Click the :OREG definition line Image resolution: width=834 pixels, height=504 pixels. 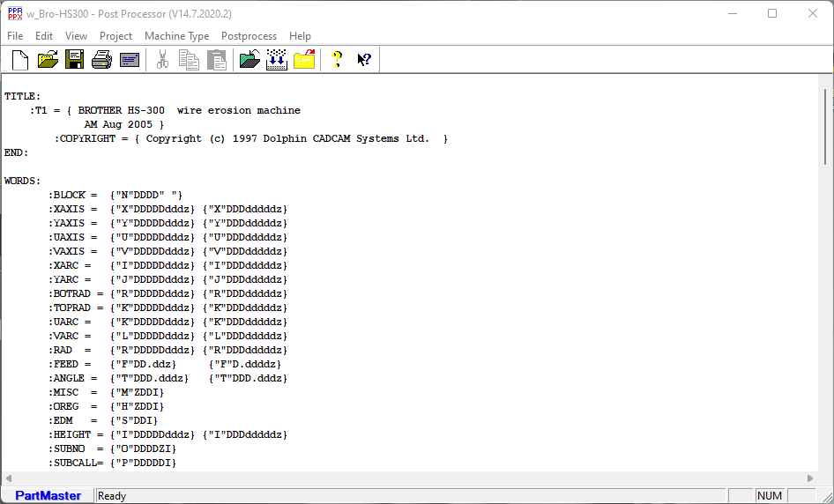(x=107, y=406)
